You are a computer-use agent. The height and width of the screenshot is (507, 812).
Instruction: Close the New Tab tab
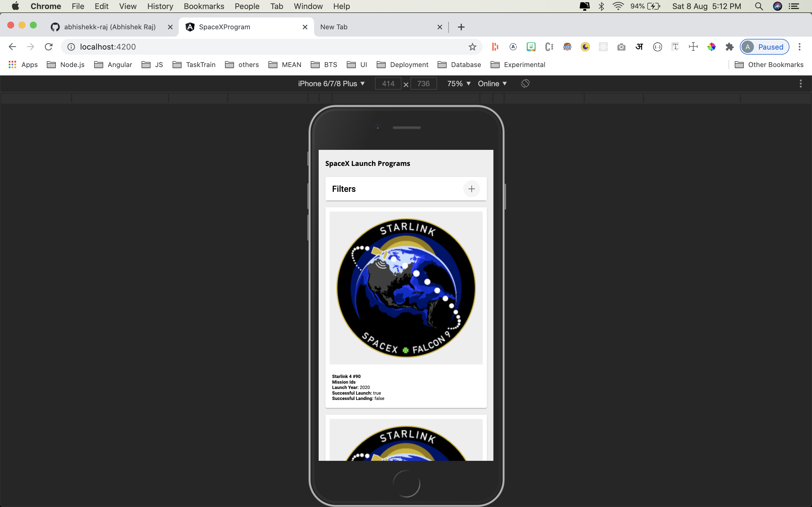(440, 27)
